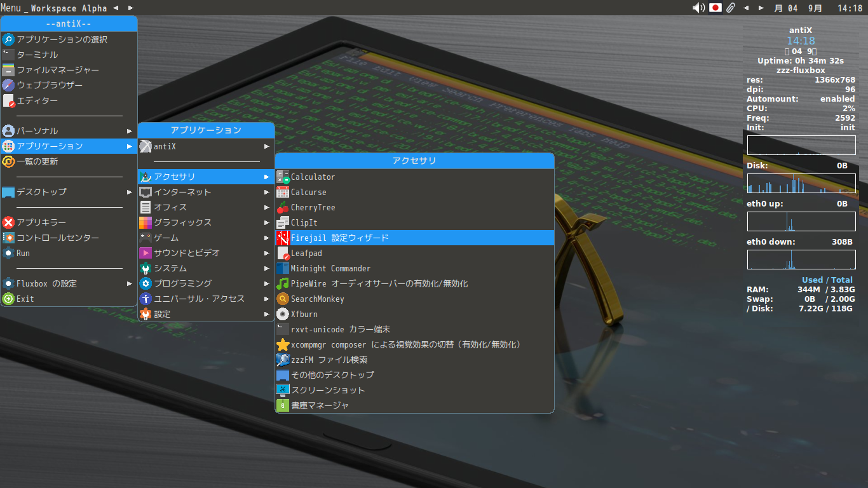Click the PipeWire music note icon
This screenshot has height=488, width=868.
point(283,283)
